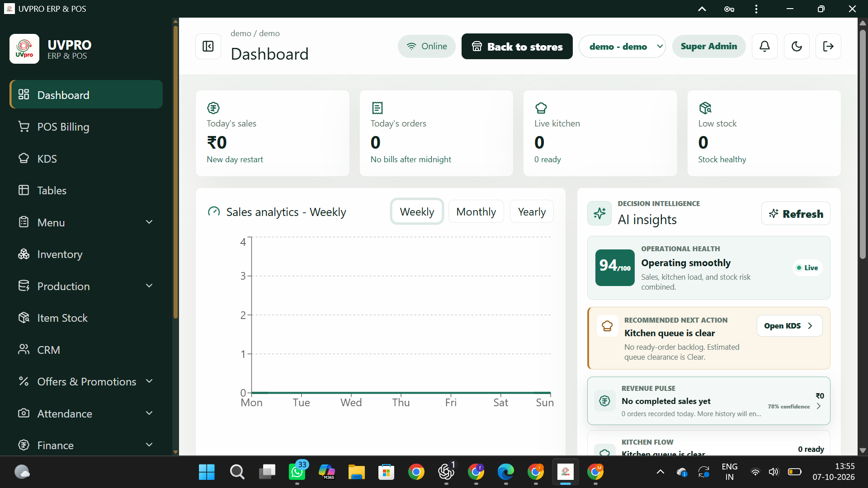Click the Super Admin badge
Screen dimensions: 868x488
708,46
